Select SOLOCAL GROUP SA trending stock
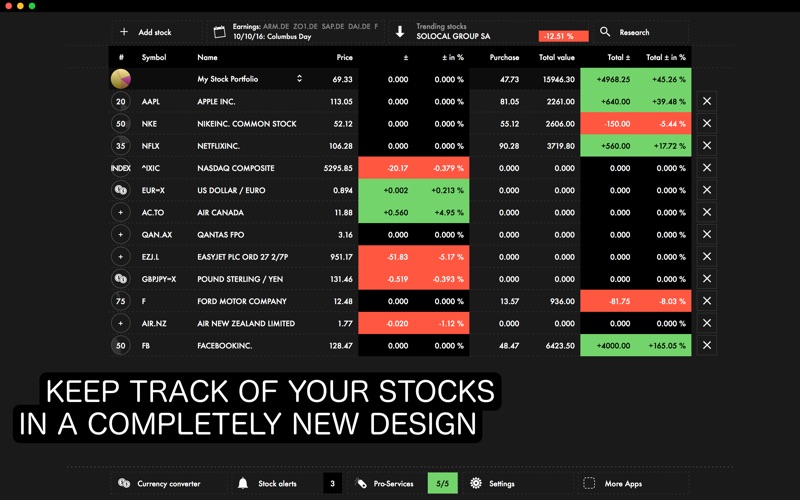This screenshot has height=500, width=800. [x=453, y=36]
